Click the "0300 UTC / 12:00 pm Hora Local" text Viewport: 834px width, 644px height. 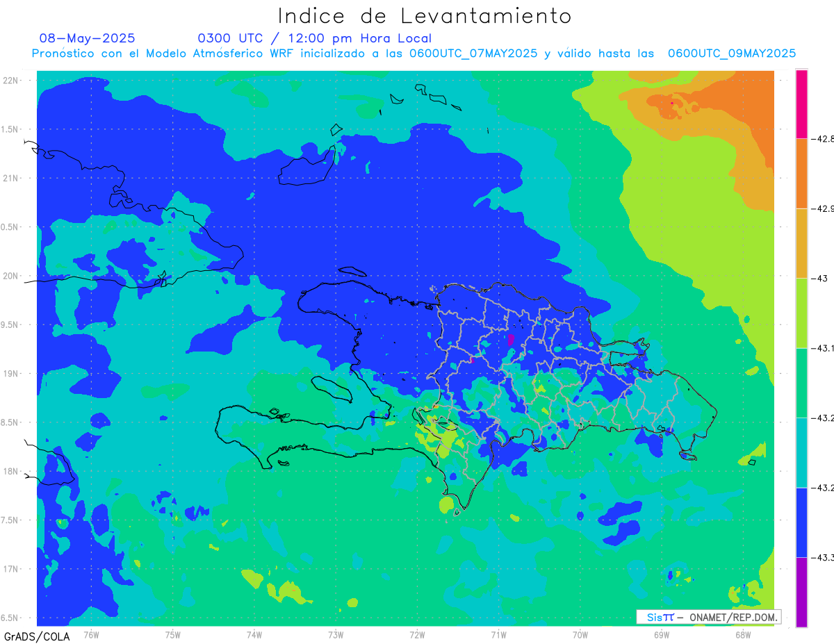[x=315, y=38]
